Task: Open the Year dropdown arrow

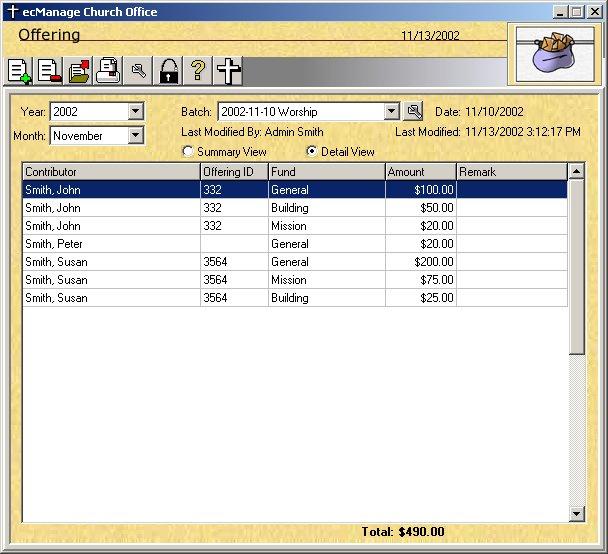Action: (135, 112)
